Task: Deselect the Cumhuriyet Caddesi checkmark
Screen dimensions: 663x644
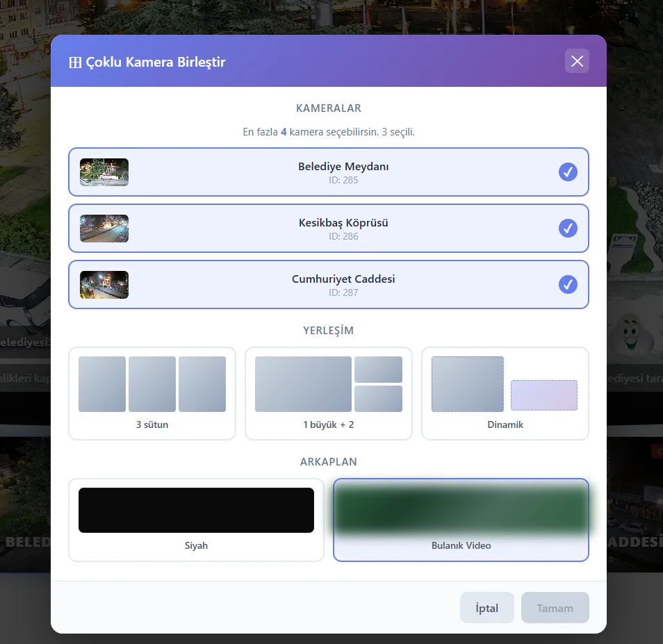Action: [567, 284]
